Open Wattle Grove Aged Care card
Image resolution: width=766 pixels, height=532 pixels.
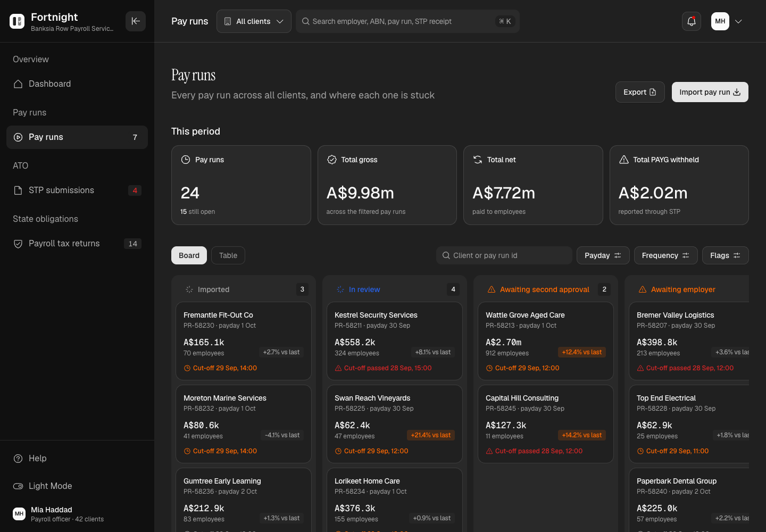pyautogui.click(x=546, y=341)
